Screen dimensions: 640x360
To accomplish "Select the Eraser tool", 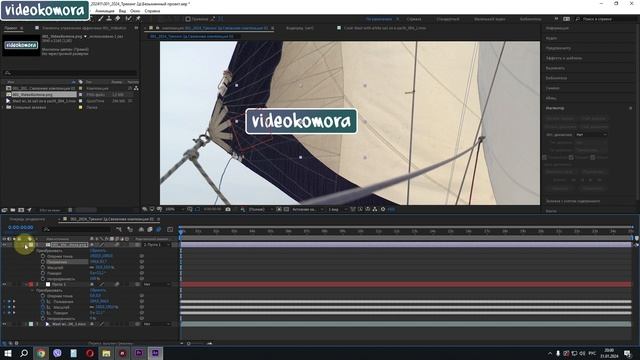I will tap(118, 19).
